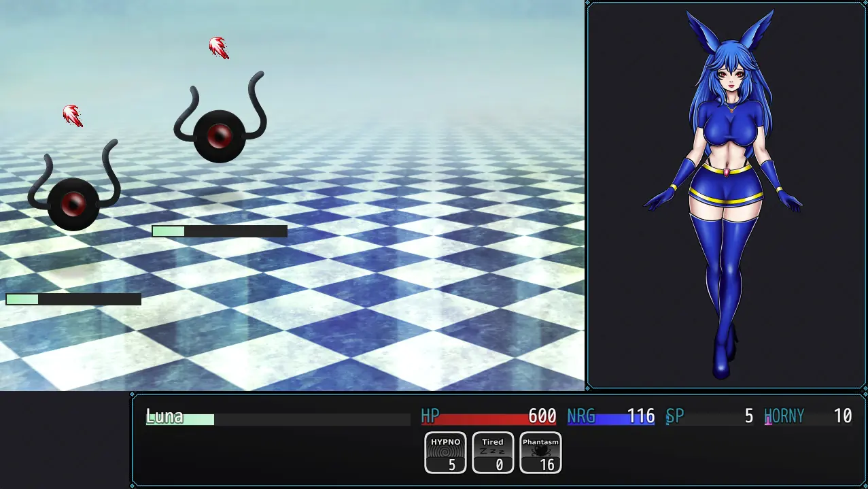Target the lower-left eyeball enemy
The width and height of the screenshot is (868, 489).
point(73,201)
